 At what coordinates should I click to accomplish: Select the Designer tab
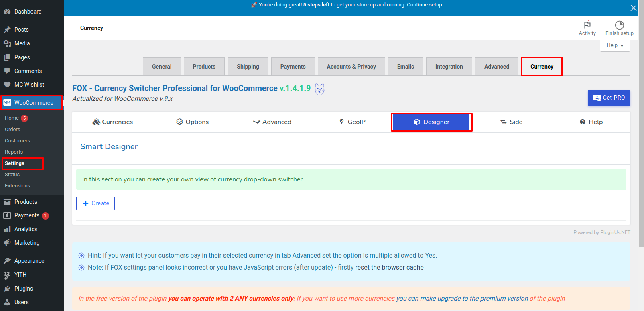point(431,122)
